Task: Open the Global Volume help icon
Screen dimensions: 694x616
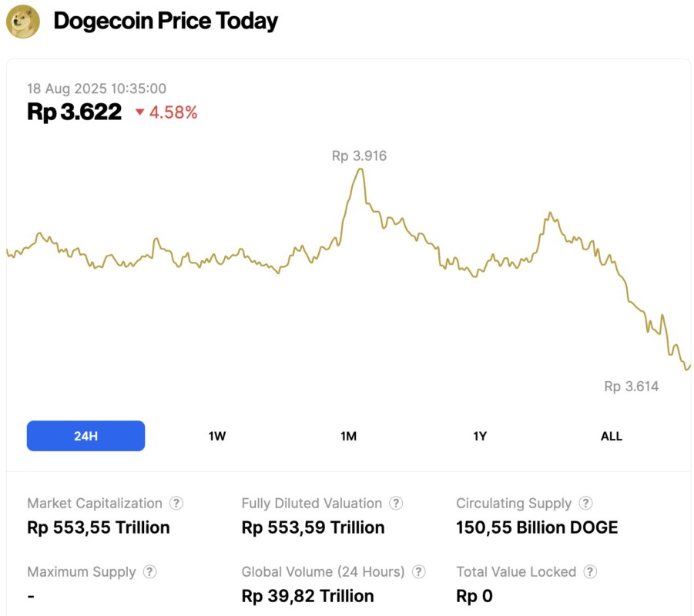Action: pos(419,572)
